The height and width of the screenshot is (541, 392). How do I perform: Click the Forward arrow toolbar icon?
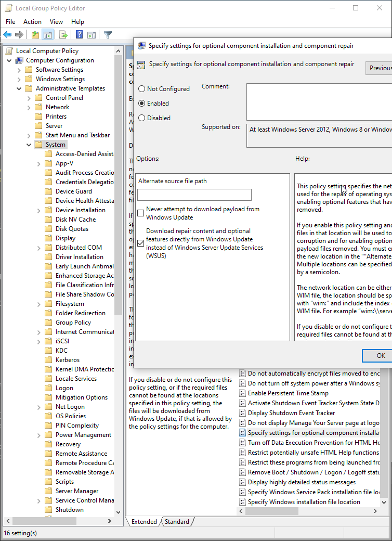pyautogui.click(x=19, y=35)
